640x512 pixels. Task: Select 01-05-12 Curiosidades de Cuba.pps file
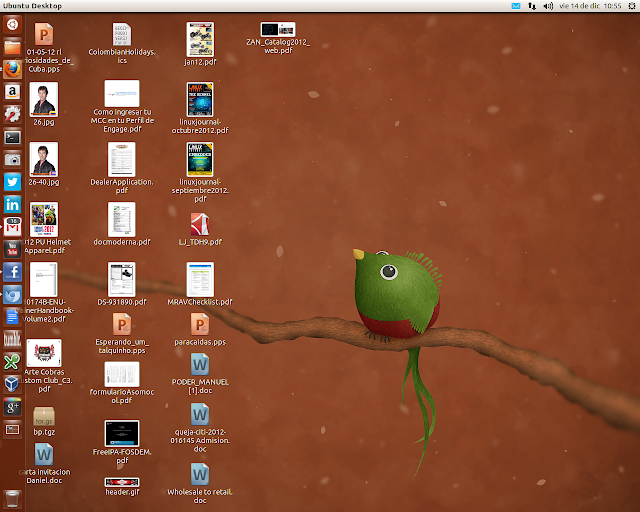click(44, 47)
